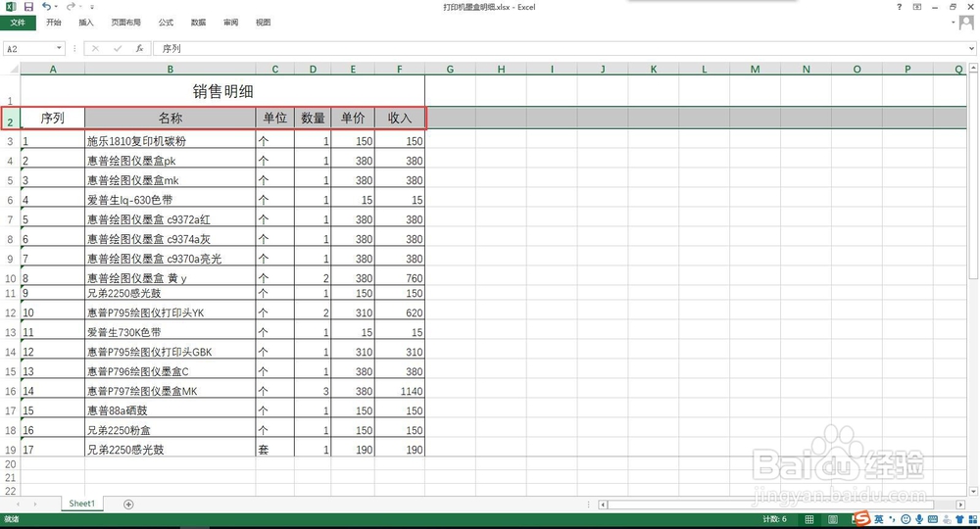The width and height of the screenshot is (980, 529).
Task: Click vertical scrollbar up arrow
Action: tap(973, 68)
